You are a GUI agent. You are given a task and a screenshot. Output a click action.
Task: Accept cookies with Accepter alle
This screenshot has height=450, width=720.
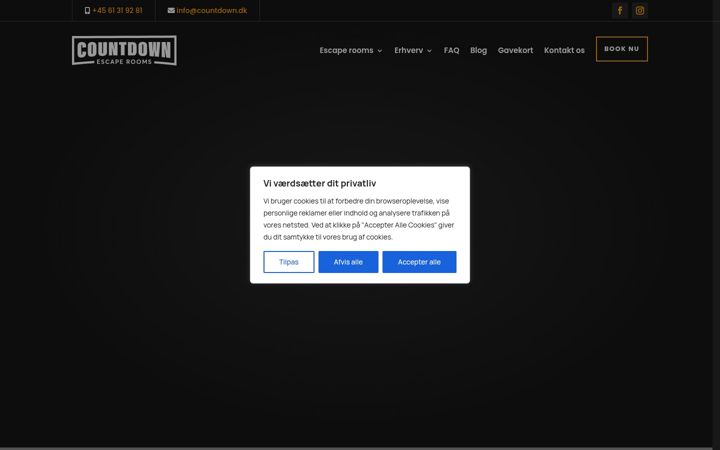pos(419,262)
